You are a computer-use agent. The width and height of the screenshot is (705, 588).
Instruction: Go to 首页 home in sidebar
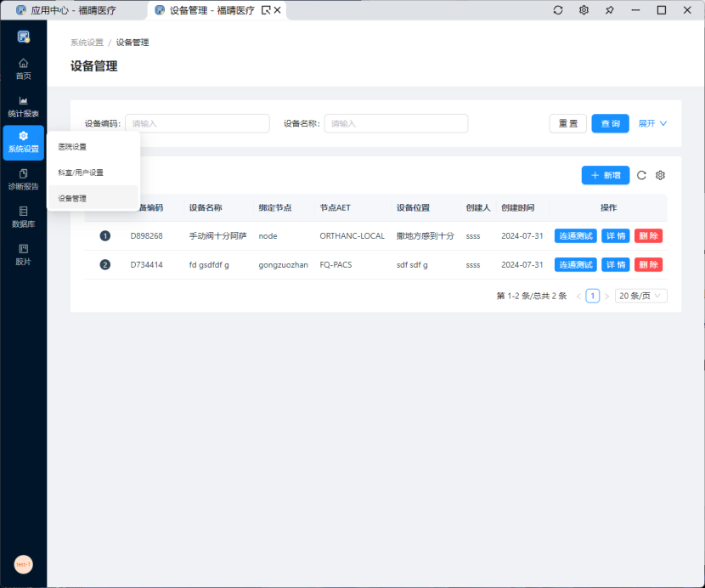pos(23,68)
